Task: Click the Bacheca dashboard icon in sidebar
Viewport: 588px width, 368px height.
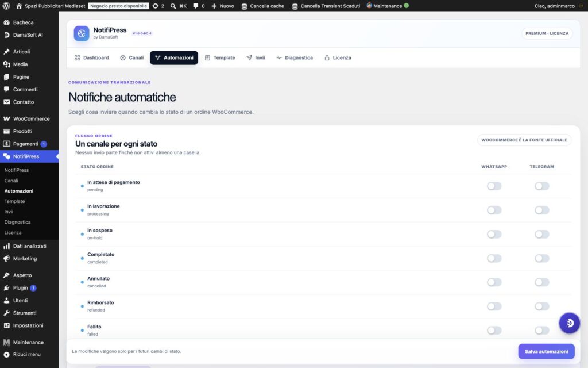Action: click(6, 22)
